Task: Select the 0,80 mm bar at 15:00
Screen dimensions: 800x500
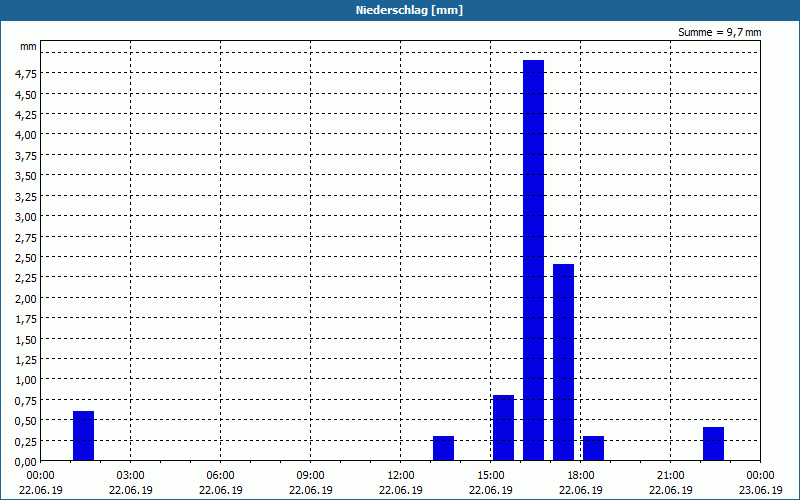Action: 503,428
